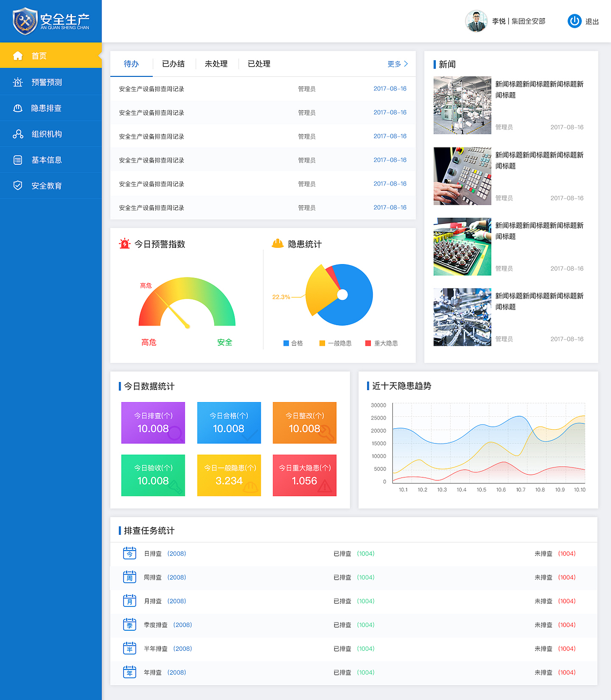Click the safety shield logo at top left
The height and width of the screenshot is (700, 611).
[25, 21]
